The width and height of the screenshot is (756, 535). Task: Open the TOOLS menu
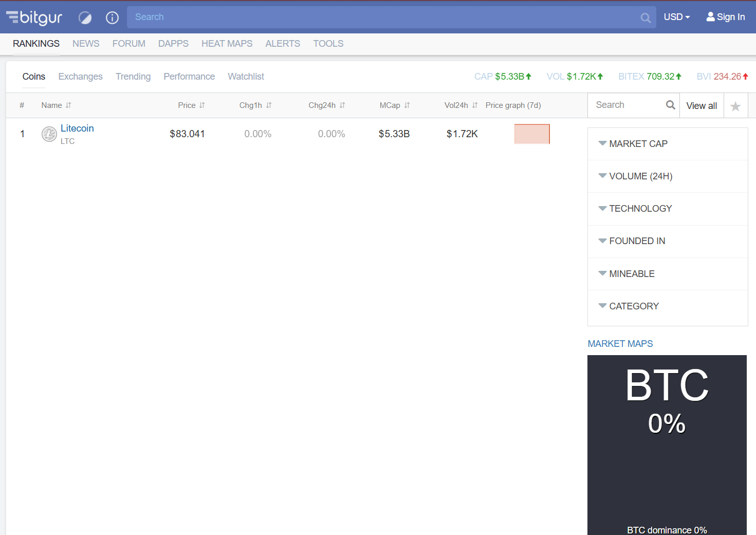click(328, 44)
